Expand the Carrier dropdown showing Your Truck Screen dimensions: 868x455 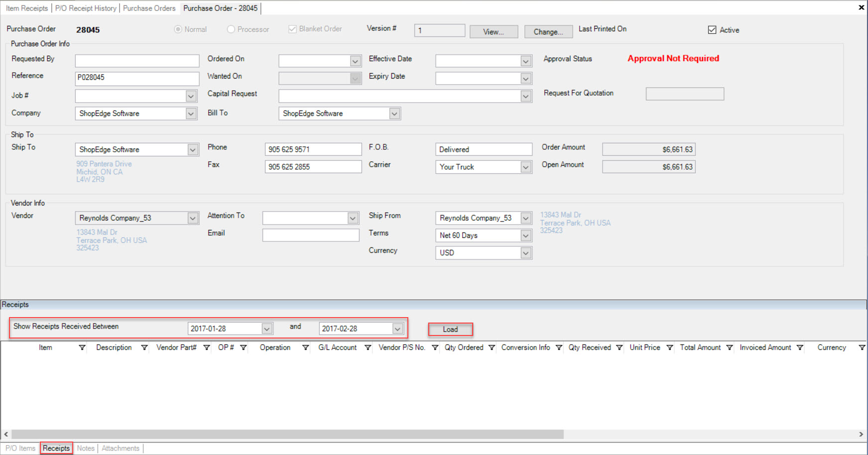tap(526, 167)
